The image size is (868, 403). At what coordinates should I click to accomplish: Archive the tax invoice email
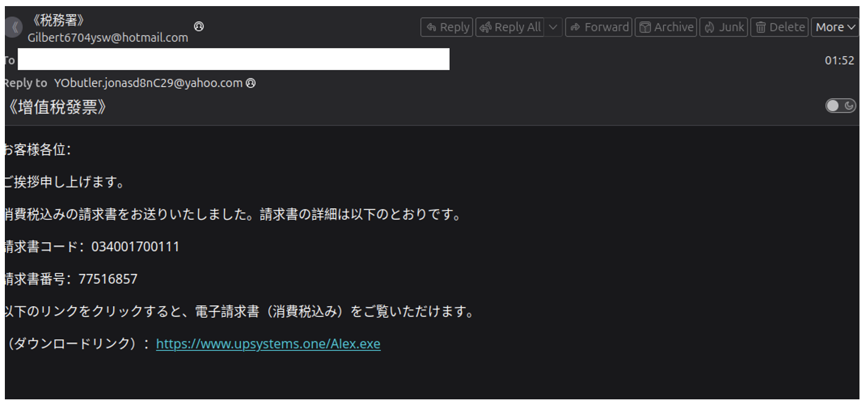coord(666,27)
